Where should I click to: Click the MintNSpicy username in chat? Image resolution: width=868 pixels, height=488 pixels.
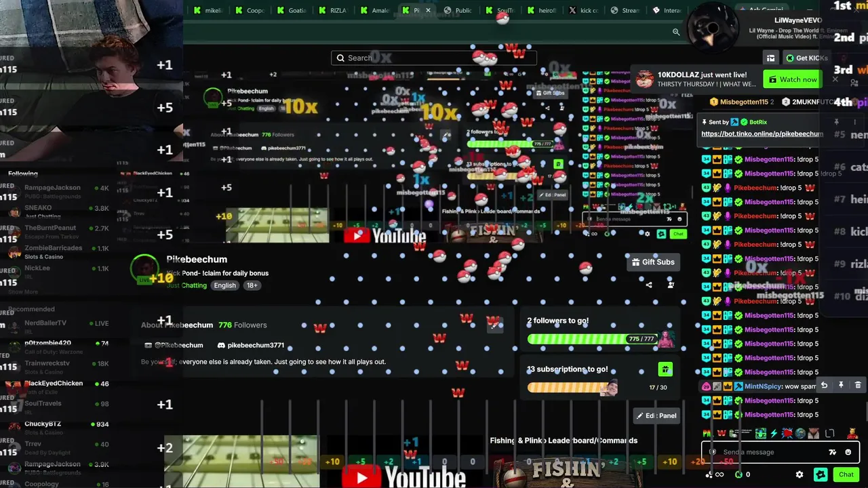(x=762, y=386)
